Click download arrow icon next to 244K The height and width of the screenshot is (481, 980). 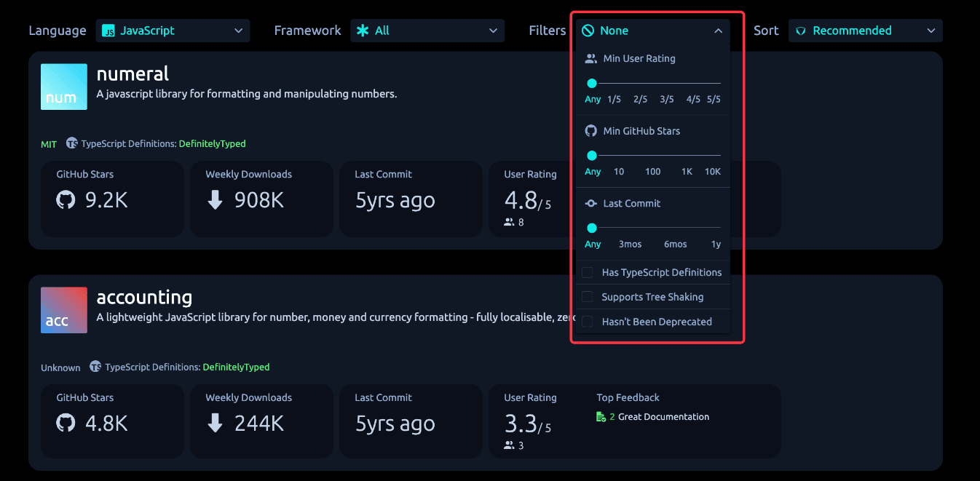click(x=215, y=424)
